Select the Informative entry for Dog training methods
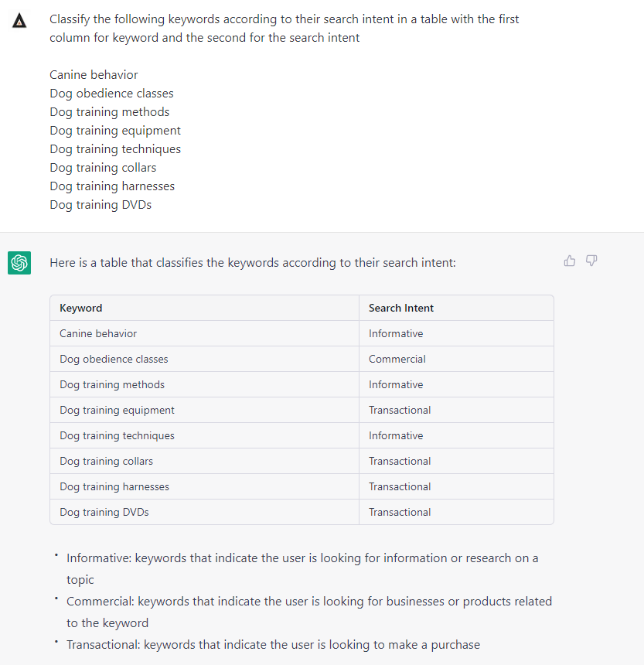 tap(396, 384)
